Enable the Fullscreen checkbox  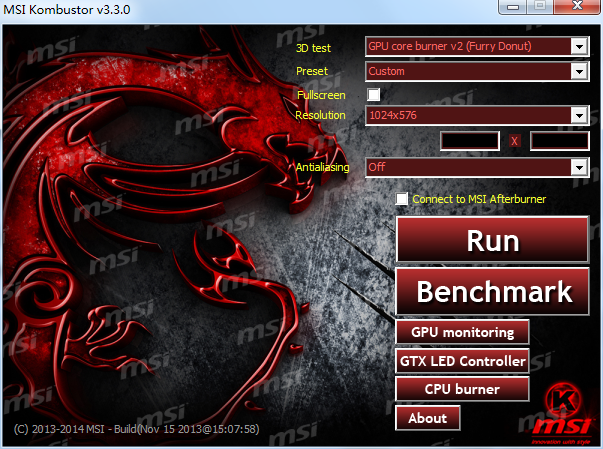(374, 95)
